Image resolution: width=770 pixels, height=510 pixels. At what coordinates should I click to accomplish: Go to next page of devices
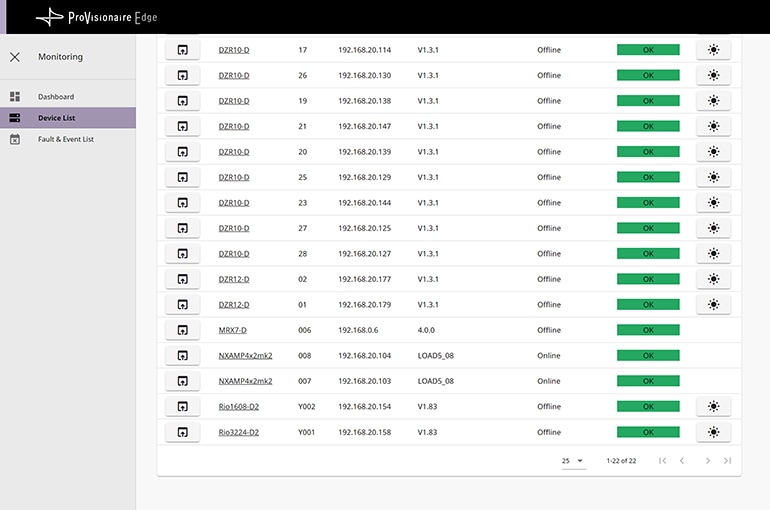708,461
